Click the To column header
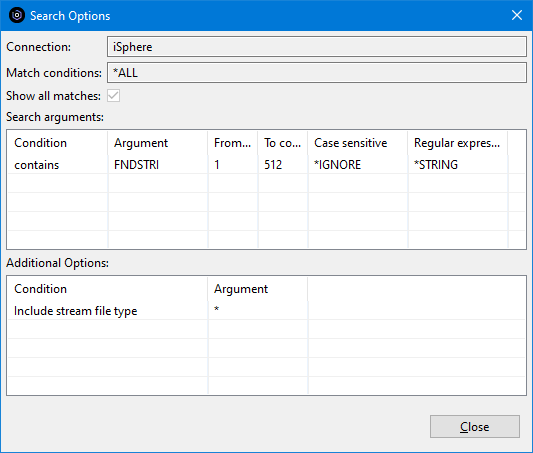The width and height of the screenshot is (533, 453). (x=282, y=143)
